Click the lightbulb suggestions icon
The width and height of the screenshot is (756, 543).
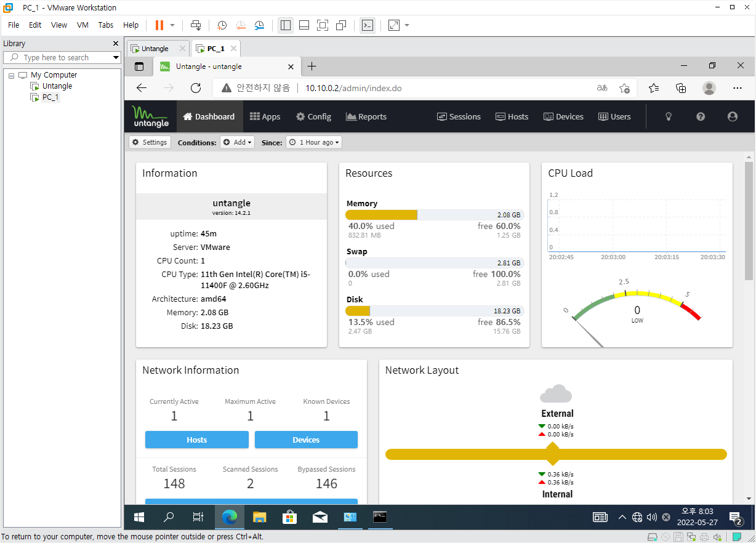[669, 116]
